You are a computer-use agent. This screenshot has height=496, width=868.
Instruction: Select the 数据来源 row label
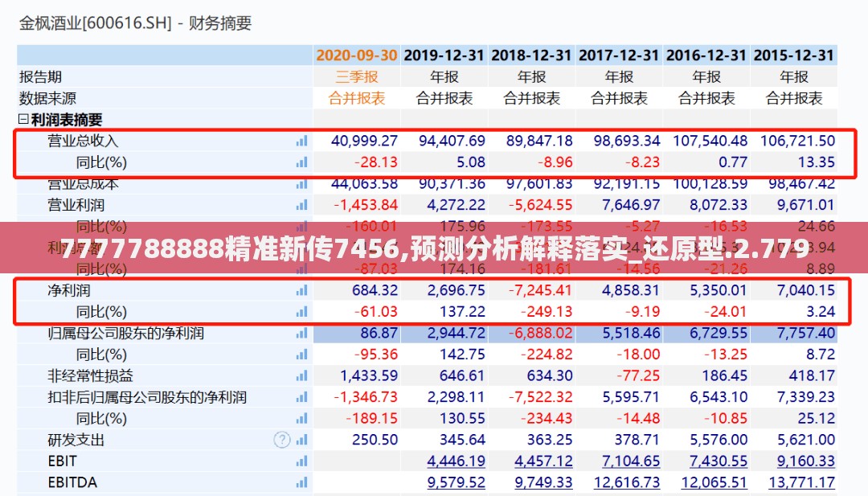coord(47,99)
